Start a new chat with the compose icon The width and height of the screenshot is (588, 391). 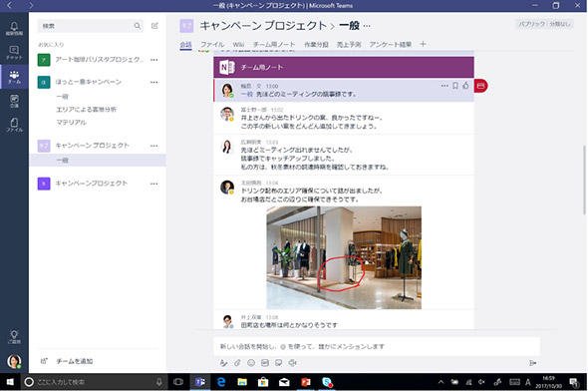tap(154, 26)
